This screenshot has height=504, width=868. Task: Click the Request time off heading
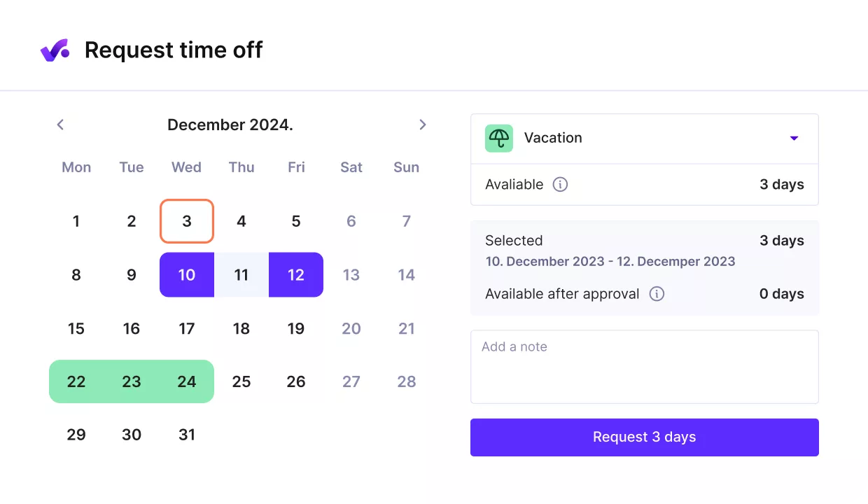click(x=174, y=50)
